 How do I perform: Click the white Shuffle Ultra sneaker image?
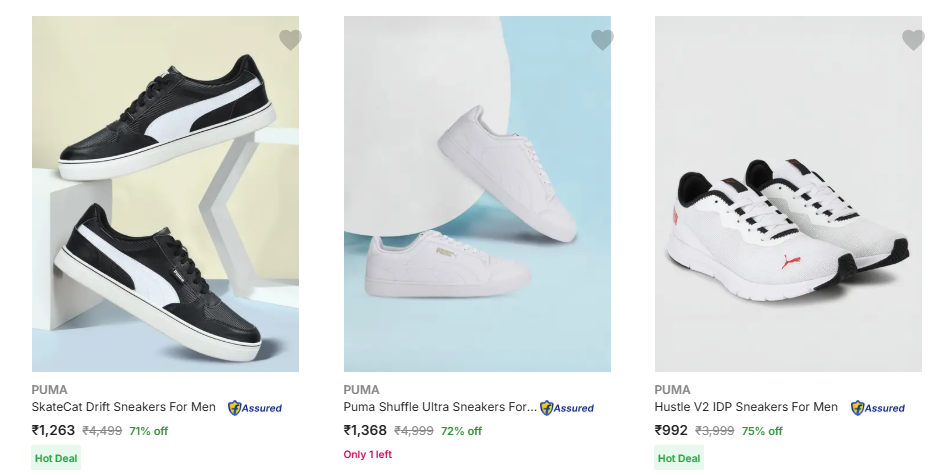(x=477, y=194)
